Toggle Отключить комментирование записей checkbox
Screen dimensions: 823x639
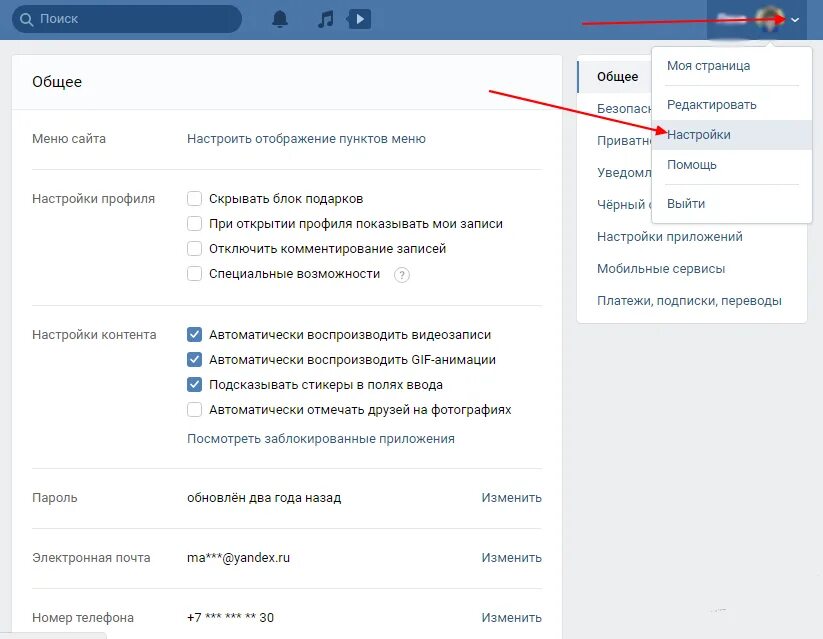click(x=194, y=248)
